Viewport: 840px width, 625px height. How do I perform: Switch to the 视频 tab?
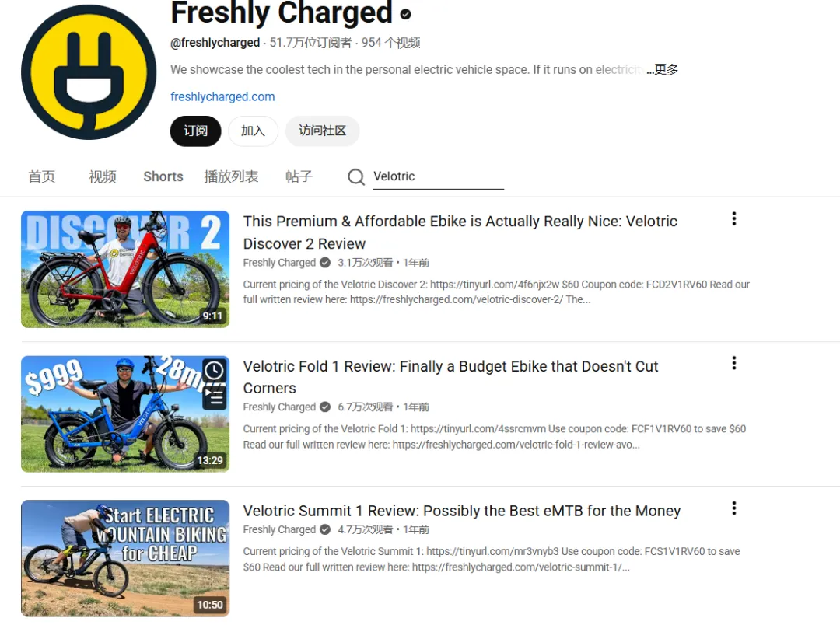tap(103, 176)
